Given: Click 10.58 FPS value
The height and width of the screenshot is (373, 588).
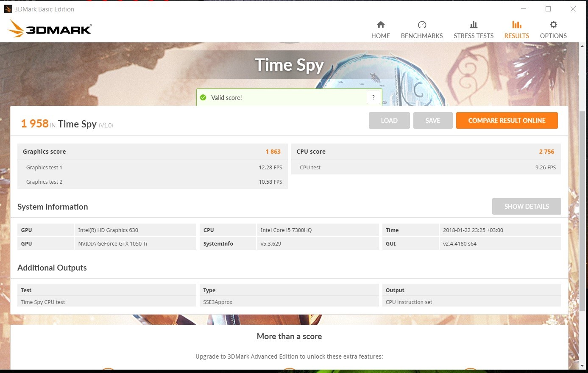Looking at the screenshot, I should 270,182.
